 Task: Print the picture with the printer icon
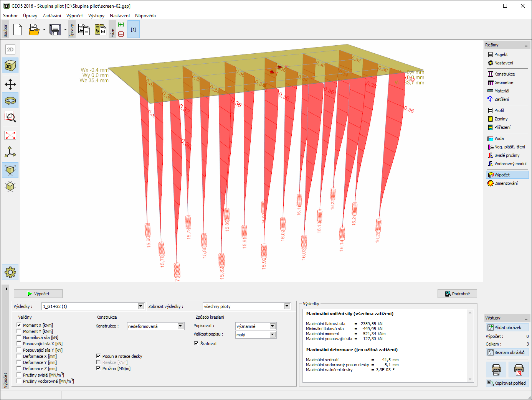pyautogui.click(x=496, y=370)
